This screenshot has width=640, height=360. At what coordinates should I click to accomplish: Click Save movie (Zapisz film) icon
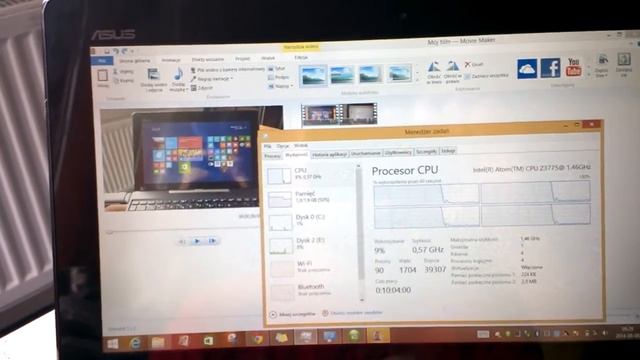[x=602, y=60]
